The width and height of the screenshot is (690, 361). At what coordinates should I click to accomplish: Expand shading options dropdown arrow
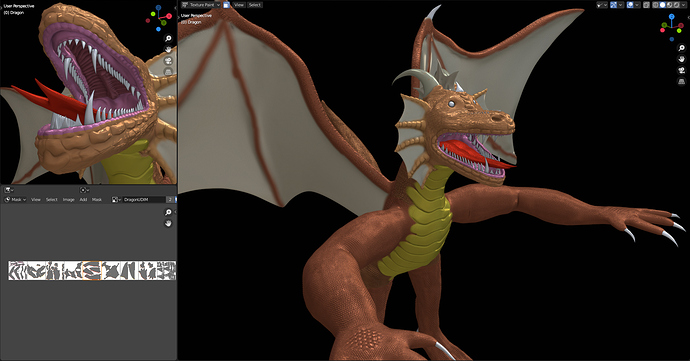click(x=683, y=5)
